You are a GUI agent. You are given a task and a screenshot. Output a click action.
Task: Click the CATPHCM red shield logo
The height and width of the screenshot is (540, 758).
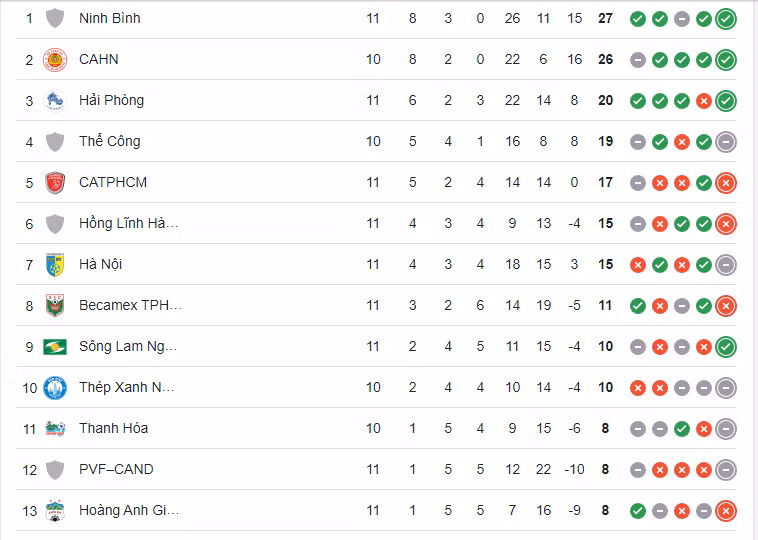(x=55, y=183)
